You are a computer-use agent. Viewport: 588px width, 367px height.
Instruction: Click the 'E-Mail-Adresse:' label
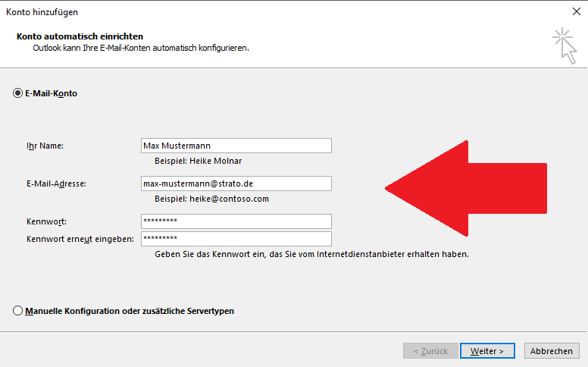55,183
